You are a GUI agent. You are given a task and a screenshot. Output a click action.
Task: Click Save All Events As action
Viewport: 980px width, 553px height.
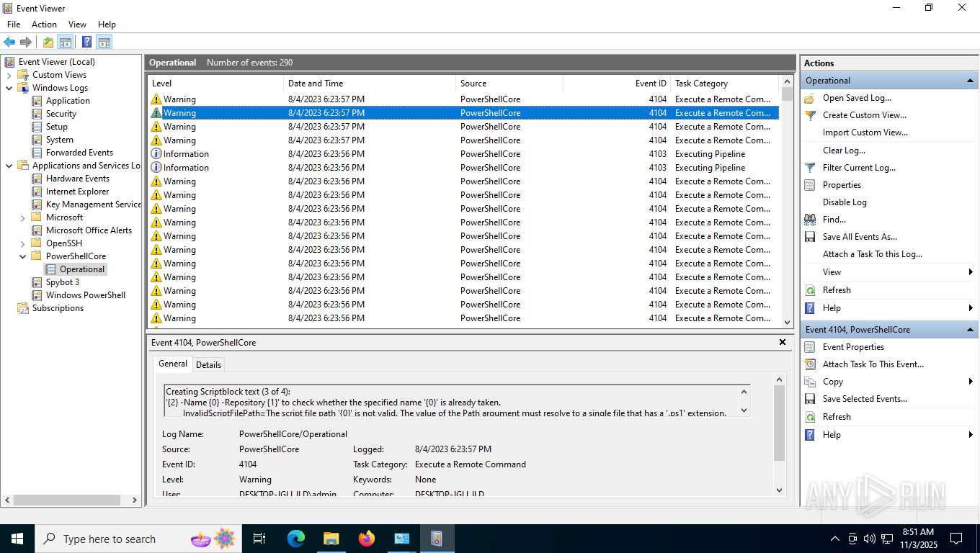(860, 237)
